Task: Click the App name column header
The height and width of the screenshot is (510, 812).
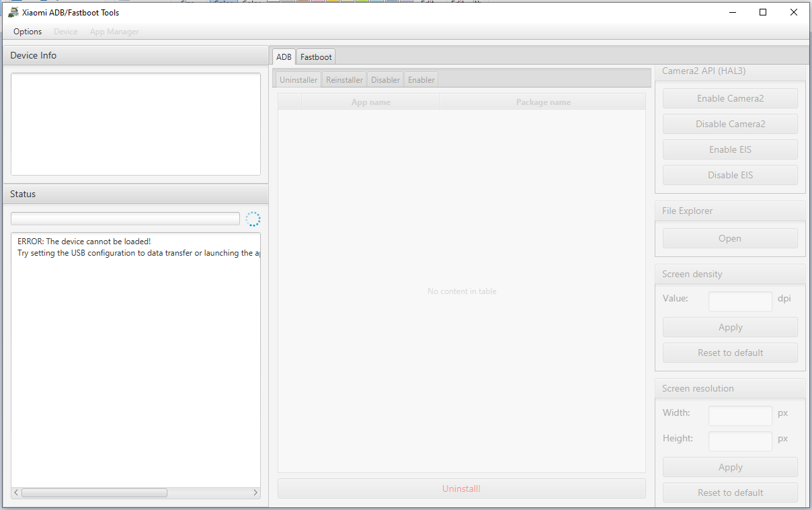Action: coord(370,102)
